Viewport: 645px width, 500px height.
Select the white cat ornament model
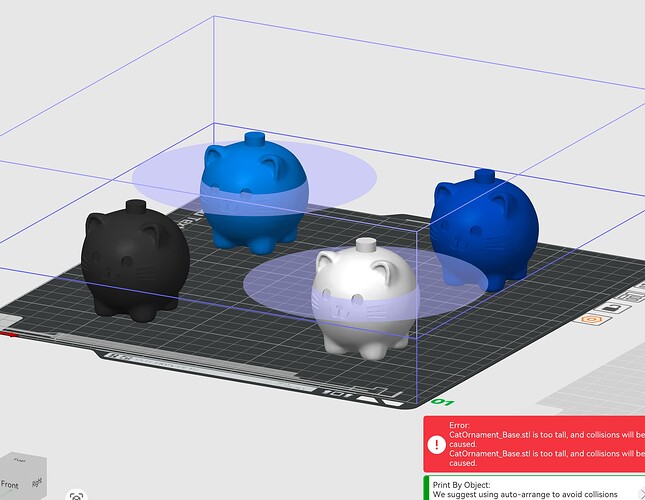[x=363, y=301]
